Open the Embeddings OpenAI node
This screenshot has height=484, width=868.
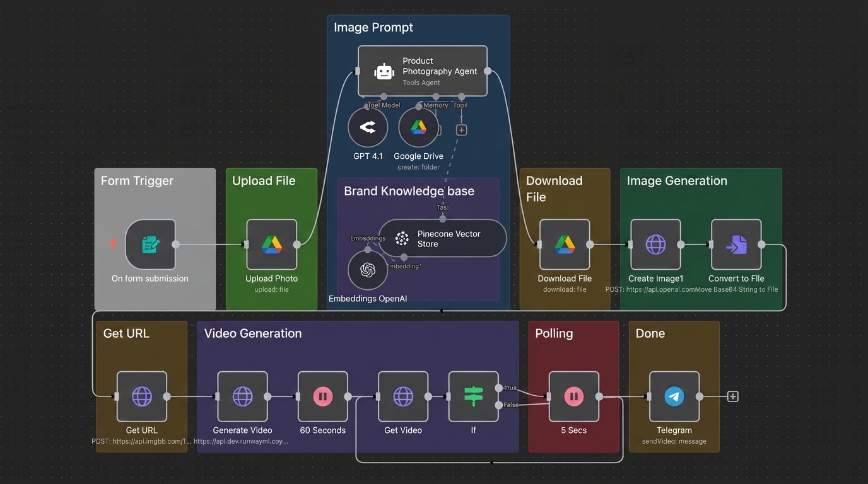click(x=368, y=270)
